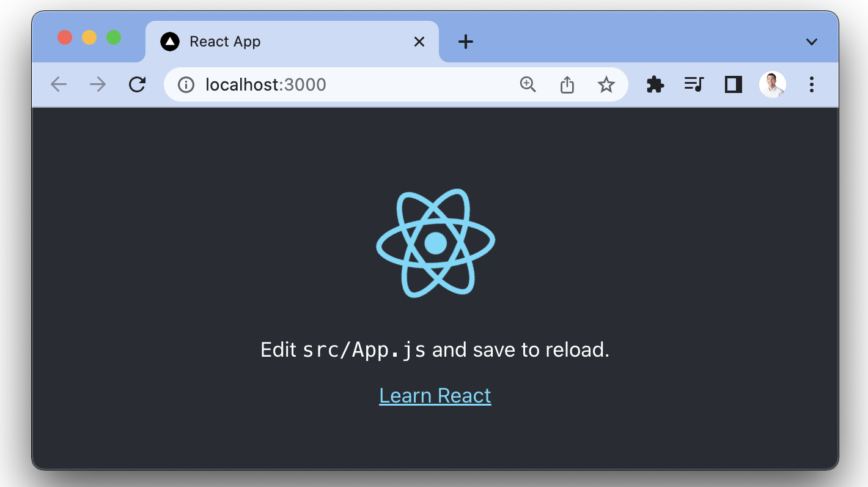Viewport: 868px width, 487px height.
Task: Click the site information icon
Action: 185,84
